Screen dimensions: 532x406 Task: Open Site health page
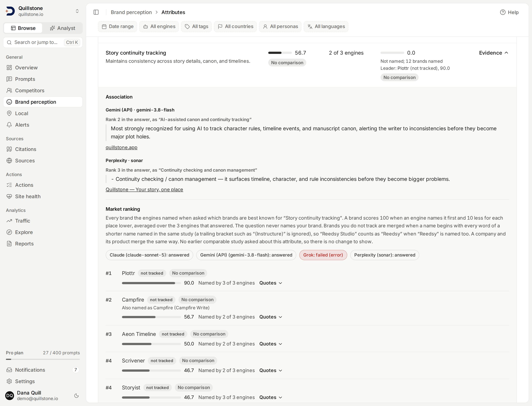43,197
